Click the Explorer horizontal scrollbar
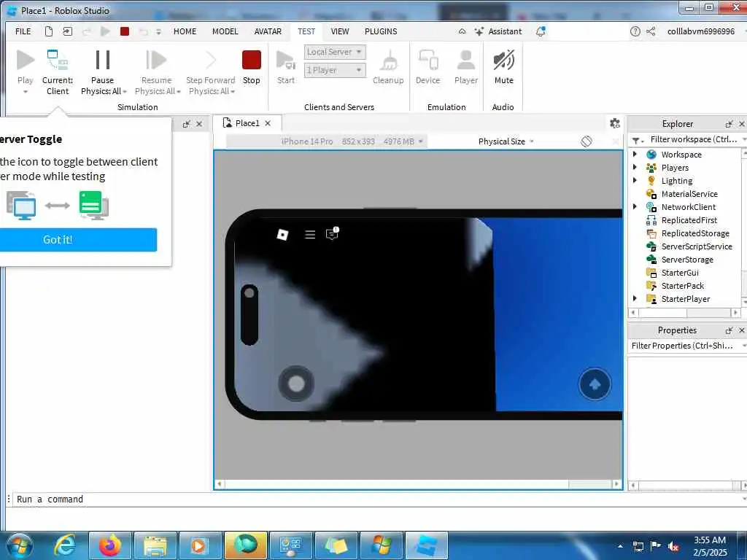The height and width of the screenshot is (560, 747). point(684,313)
